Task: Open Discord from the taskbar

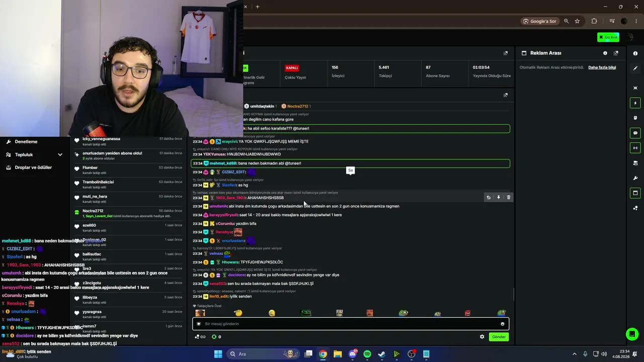Action: pos(353,354)
